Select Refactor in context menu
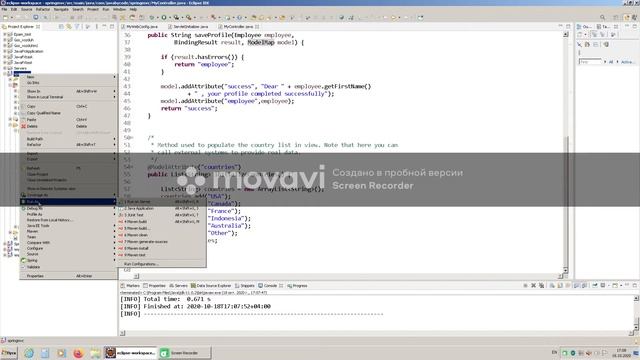640x360 pixels. point(68,144)
